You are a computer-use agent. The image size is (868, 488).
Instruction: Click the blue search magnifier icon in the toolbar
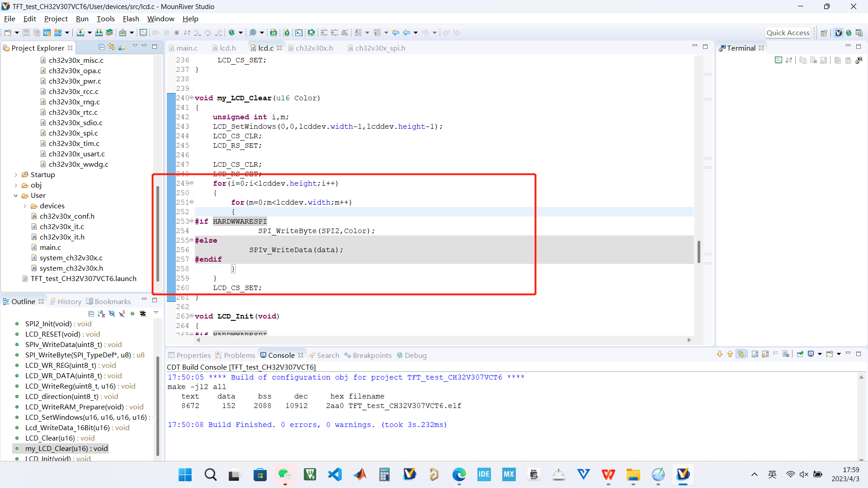click(x=253, y=33)
